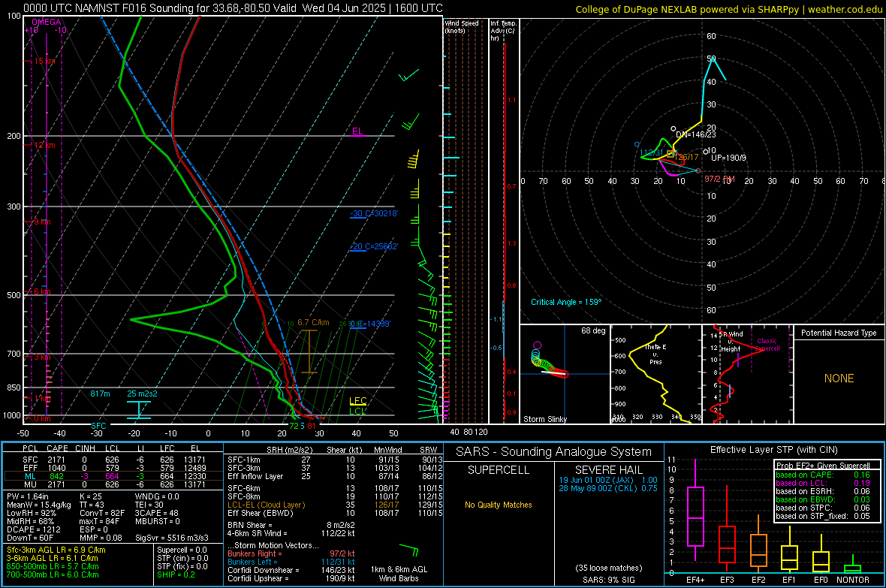Screen dimensions: 886x588
Task: Click the "68 deg" value in slinky panel
Action: (592, 330)
